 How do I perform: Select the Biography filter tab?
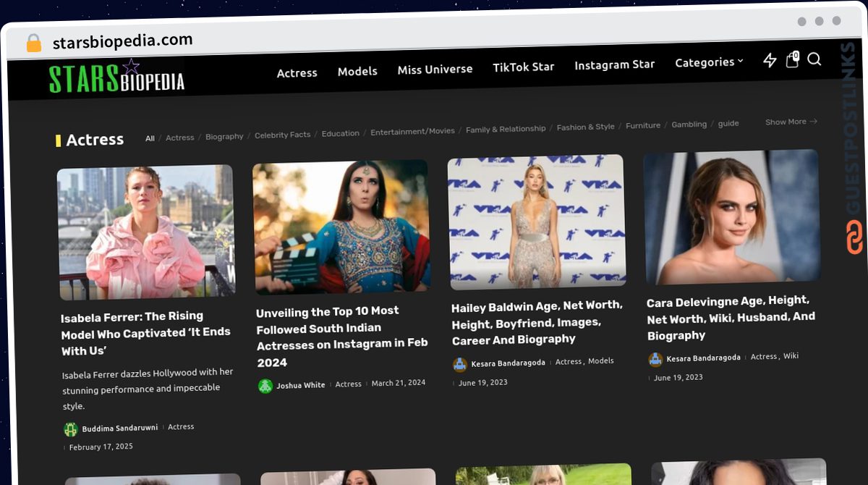point(224,136)
